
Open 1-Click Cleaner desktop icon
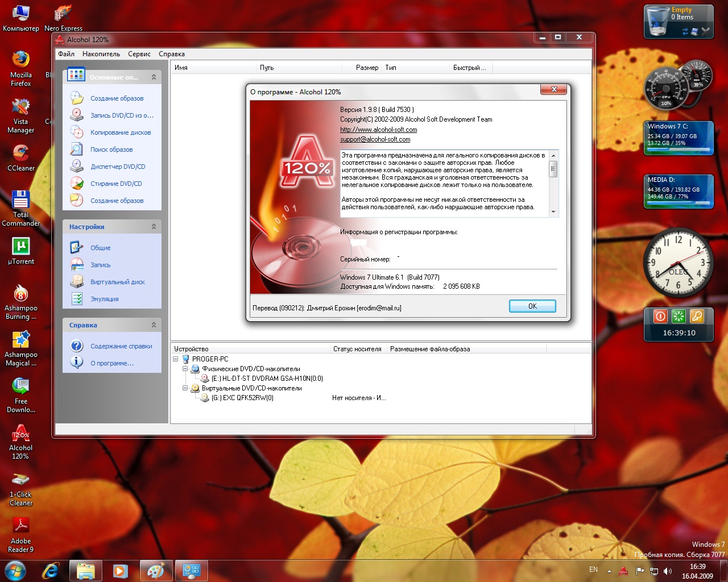pos(21,488)
